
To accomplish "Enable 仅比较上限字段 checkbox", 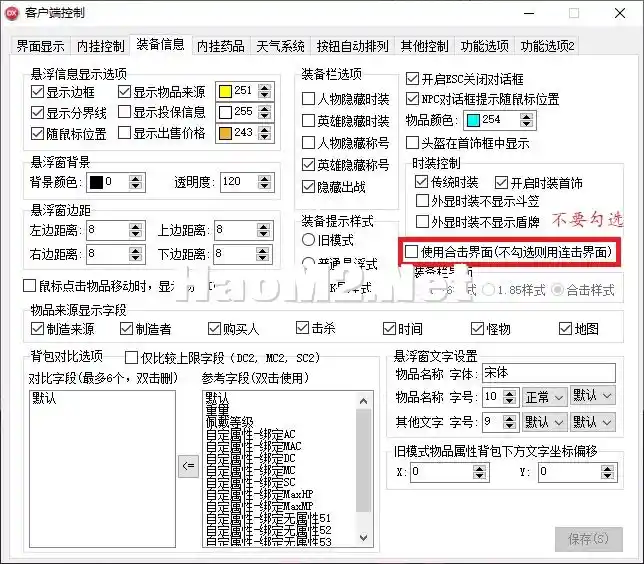I will [x=222, y=358].
